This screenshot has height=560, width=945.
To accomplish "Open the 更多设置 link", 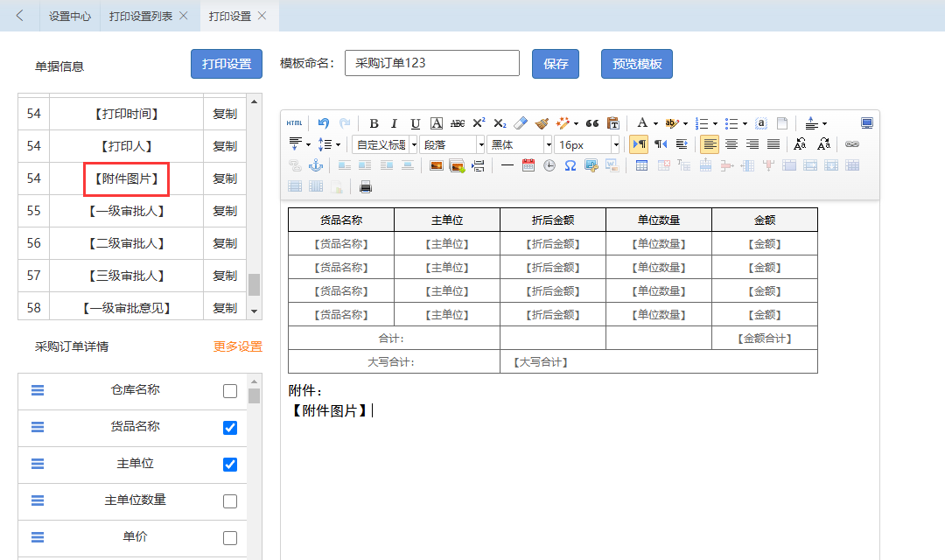I will (x=237, y=346).
